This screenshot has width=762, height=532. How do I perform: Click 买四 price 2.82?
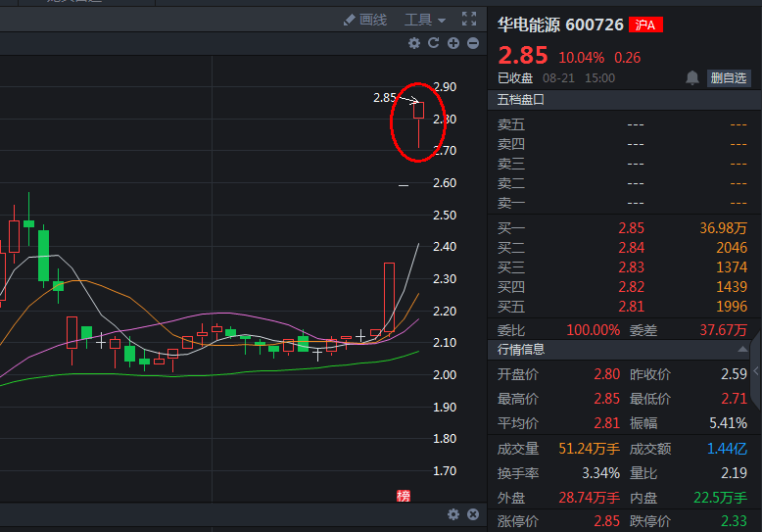632,287
